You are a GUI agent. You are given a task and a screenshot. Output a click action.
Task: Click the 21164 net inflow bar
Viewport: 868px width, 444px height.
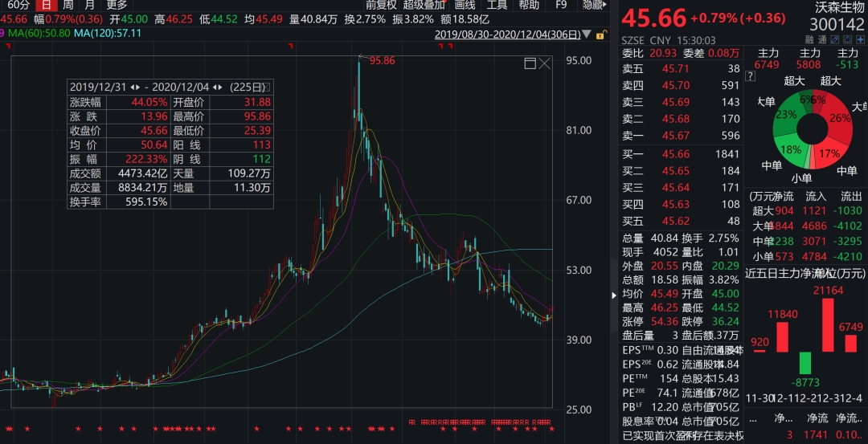(x=828, y=324)
